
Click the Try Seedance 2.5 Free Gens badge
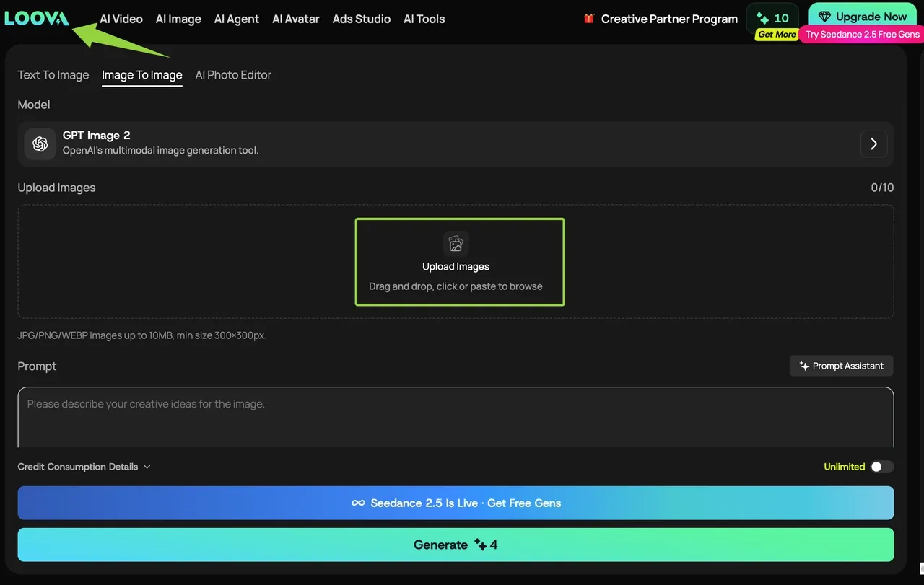click(863, 35)
